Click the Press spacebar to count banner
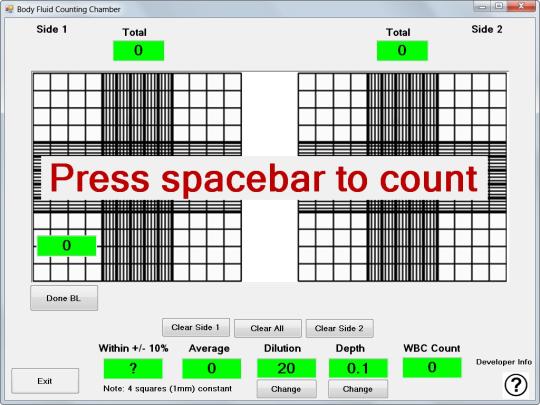The image size is (540, 405). point(264,178)
